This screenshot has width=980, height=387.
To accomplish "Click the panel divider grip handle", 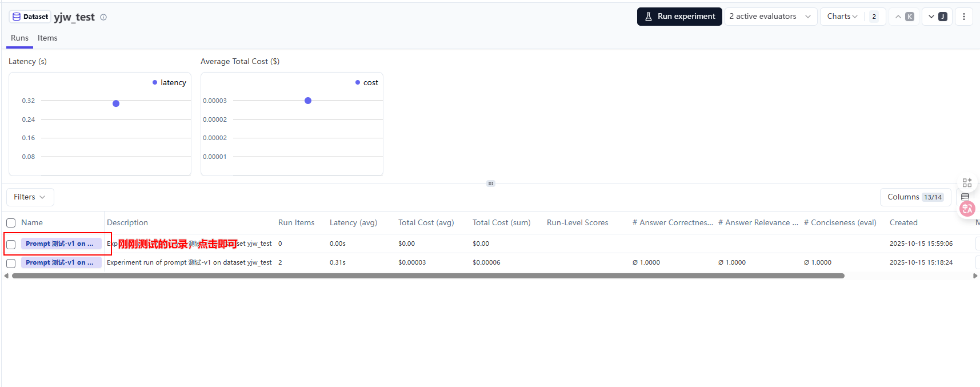I will 491,183.
